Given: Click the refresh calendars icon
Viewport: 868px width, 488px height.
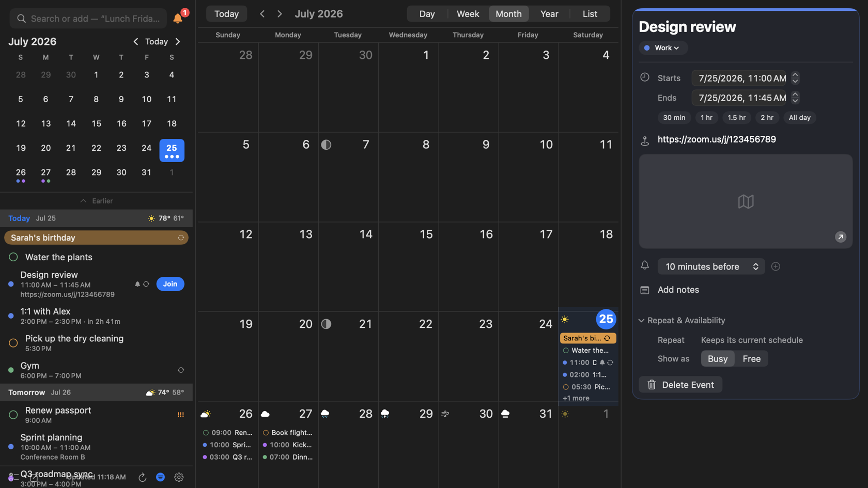Looking at the screenshot, I should click(x=143, y=477).
